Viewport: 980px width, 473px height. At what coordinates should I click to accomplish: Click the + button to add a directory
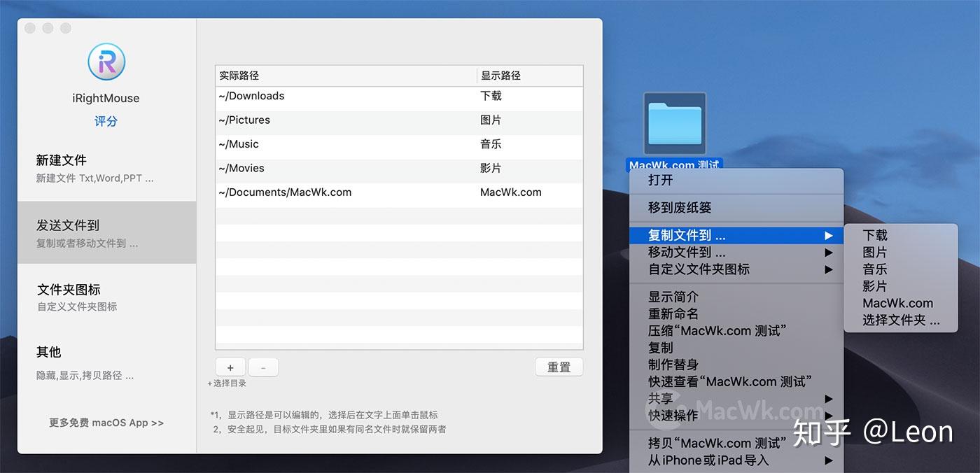tap(230, 367)
